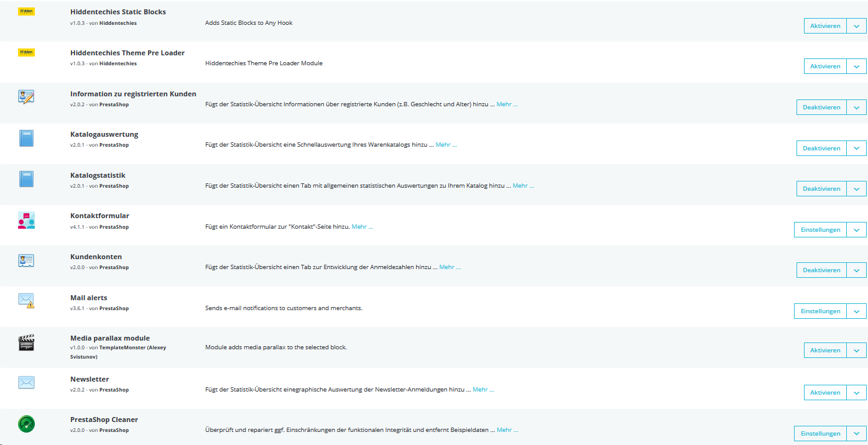Expand action dropdown for Media parallax module
Image resolution: width=868 pixels, height=445 pixels.
click(856, 351)
